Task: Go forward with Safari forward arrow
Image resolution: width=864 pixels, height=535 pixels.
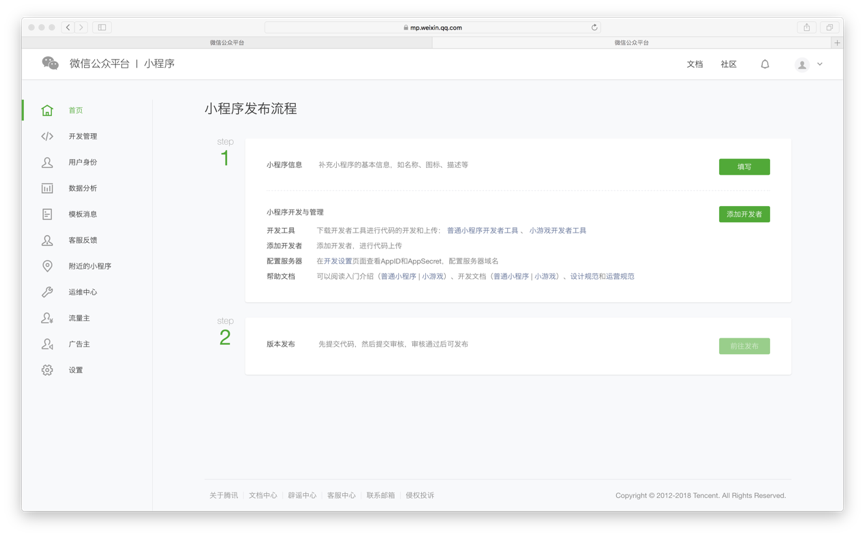Action: [x=81, y=27]
